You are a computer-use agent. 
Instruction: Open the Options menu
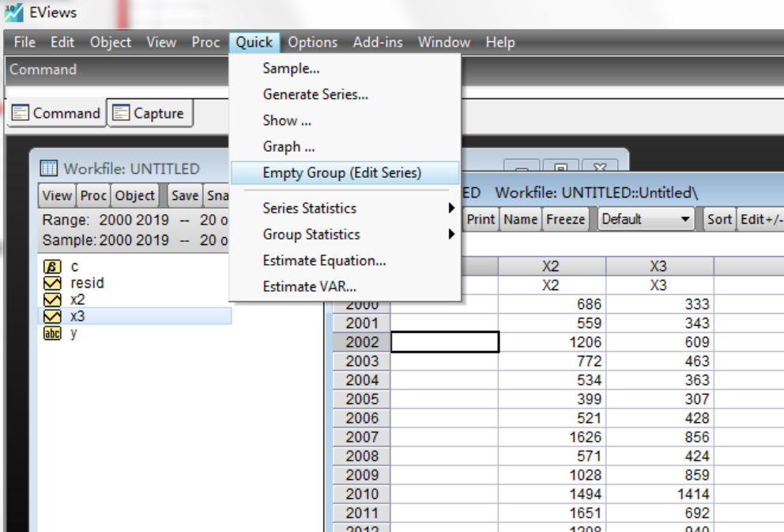(312, 43)
